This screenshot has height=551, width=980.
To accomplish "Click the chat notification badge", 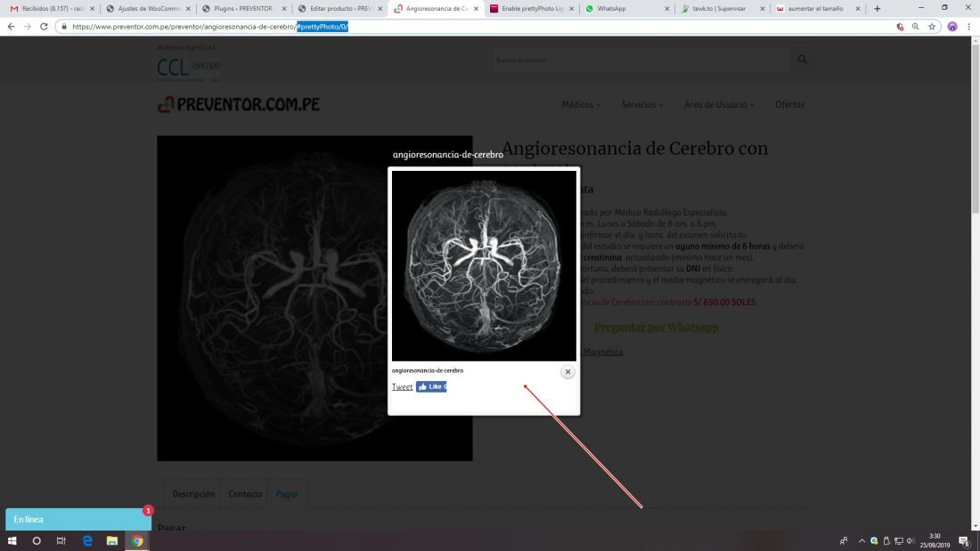I will [148, 510].
